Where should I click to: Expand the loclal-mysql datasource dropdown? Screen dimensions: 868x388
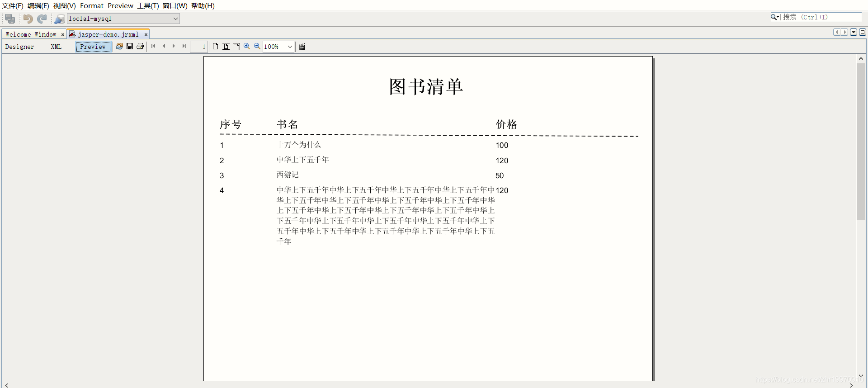pos(175,19)
